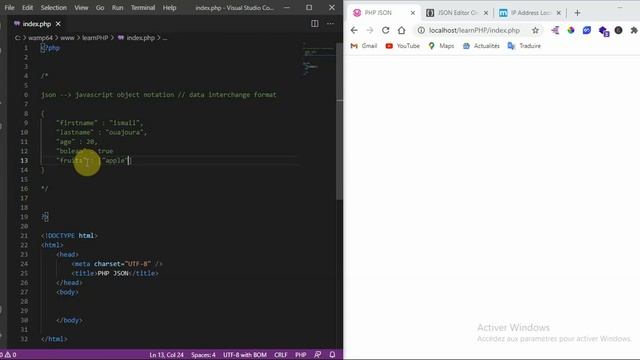The height and width of the screenshot is (360, 640).
Task: Click the www breadcrumb segment
Action: click(x=67, y=38)
